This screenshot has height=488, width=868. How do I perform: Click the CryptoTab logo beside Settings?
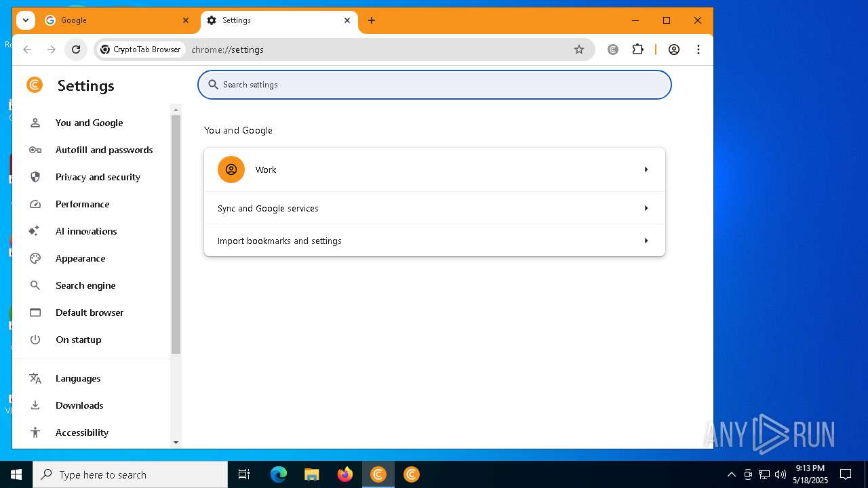[x=35, y=85]
